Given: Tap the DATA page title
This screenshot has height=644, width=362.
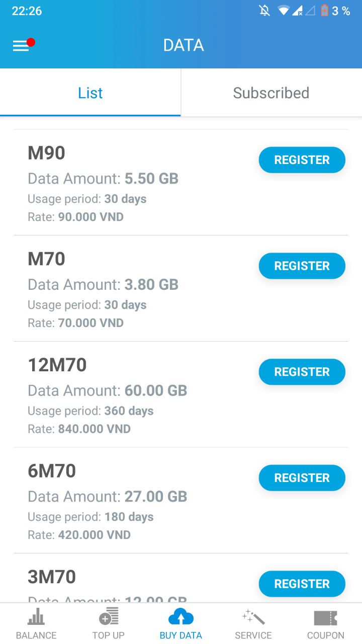Looking at the screenshot, I should click(184, 45).
